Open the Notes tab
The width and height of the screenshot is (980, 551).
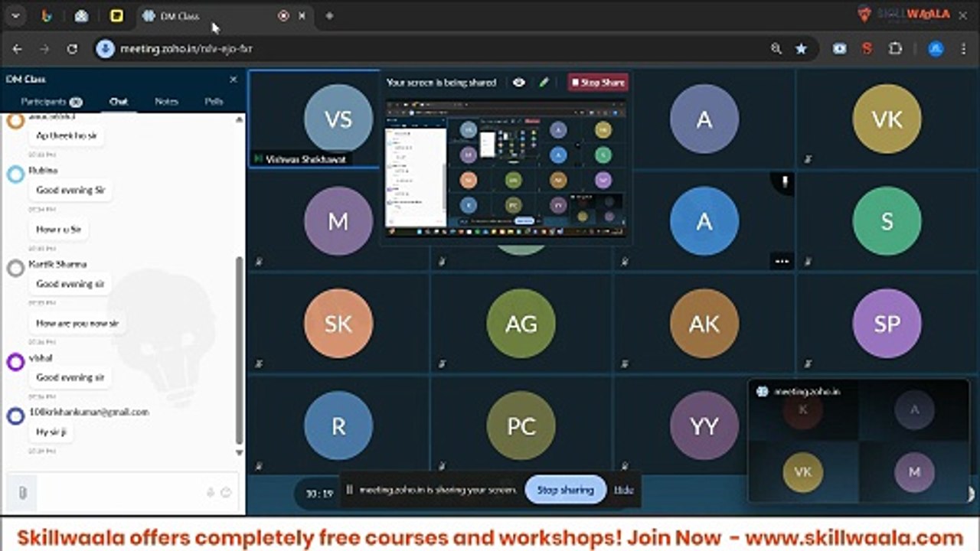166,102
